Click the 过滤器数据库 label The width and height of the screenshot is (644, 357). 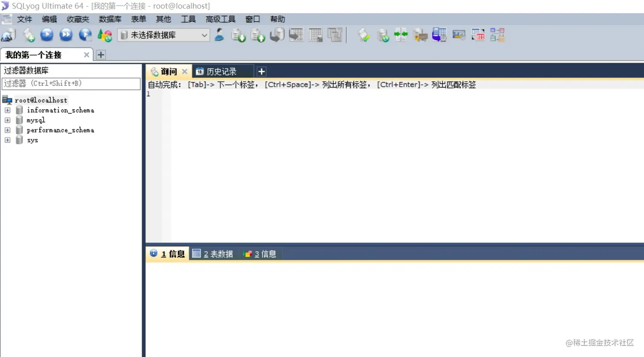click(26, 71)
